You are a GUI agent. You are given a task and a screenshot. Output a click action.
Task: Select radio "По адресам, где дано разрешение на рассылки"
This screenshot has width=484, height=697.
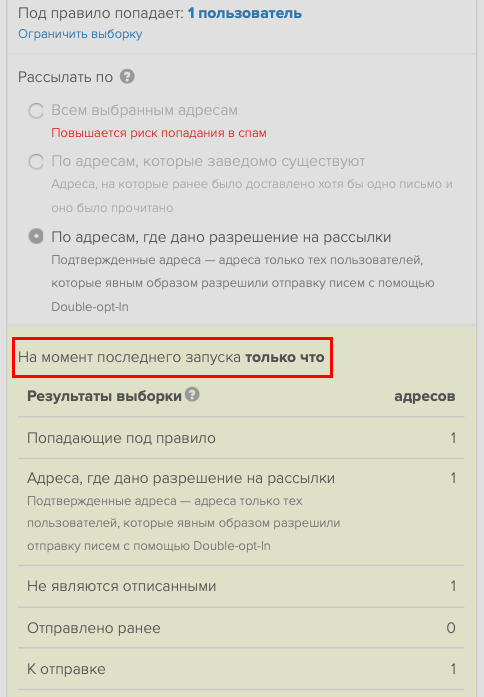pos(36,236)
